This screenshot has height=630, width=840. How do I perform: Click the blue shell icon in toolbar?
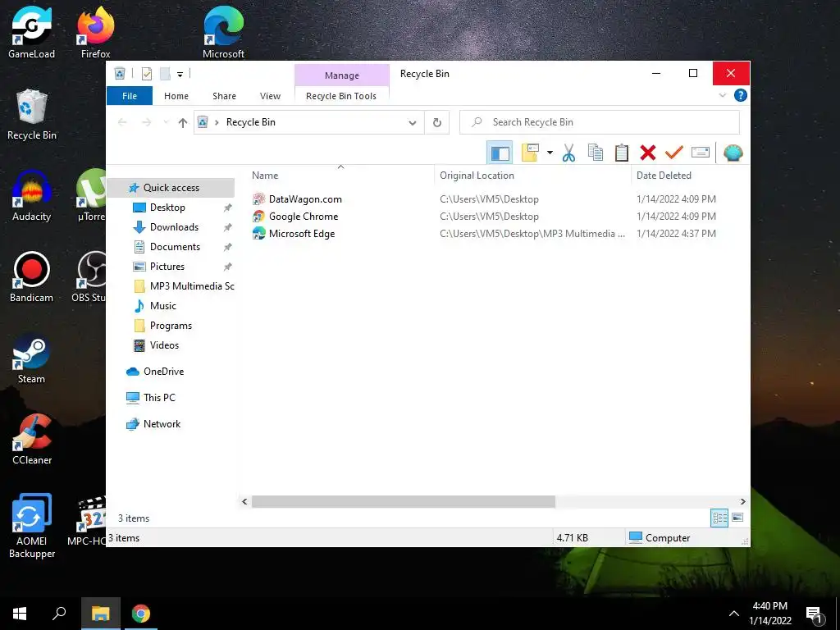733,153
